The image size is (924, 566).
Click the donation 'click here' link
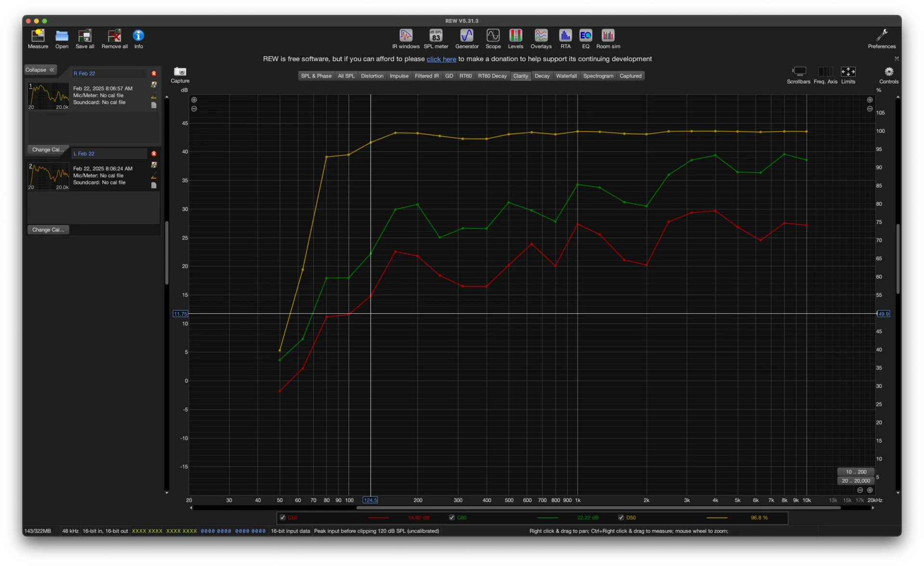441,59
